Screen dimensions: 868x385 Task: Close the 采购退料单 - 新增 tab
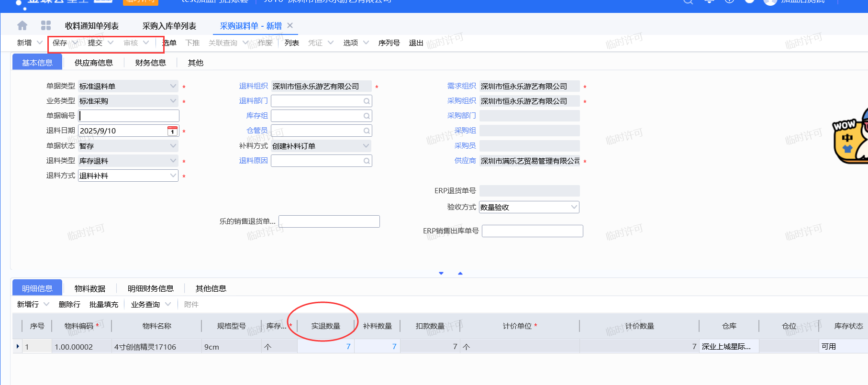(290, 26)
